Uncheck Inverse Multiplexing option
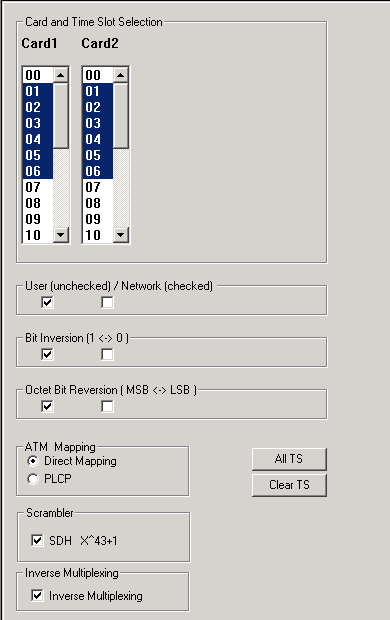This screenshot has width=390, height=620. (x=37, y=595)
